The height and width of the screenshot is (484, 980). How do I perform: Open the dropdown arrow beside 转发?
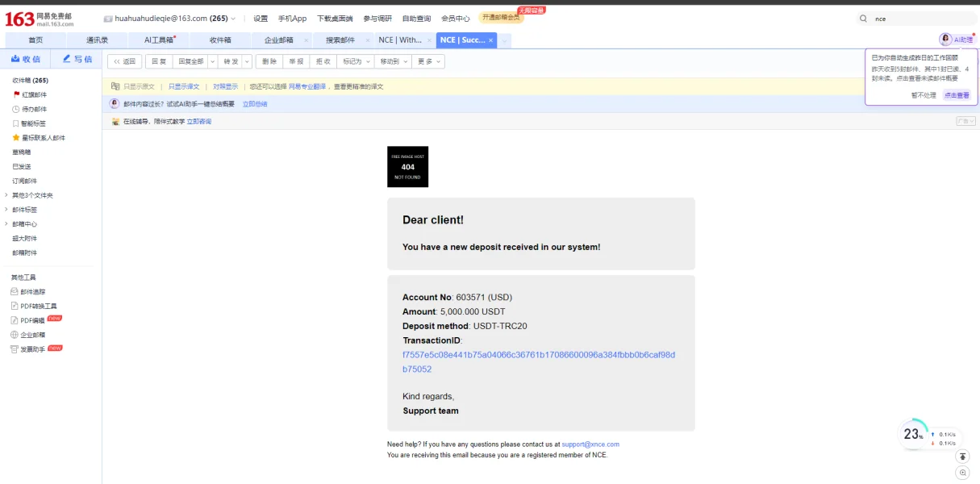click(x=247, y=61)
